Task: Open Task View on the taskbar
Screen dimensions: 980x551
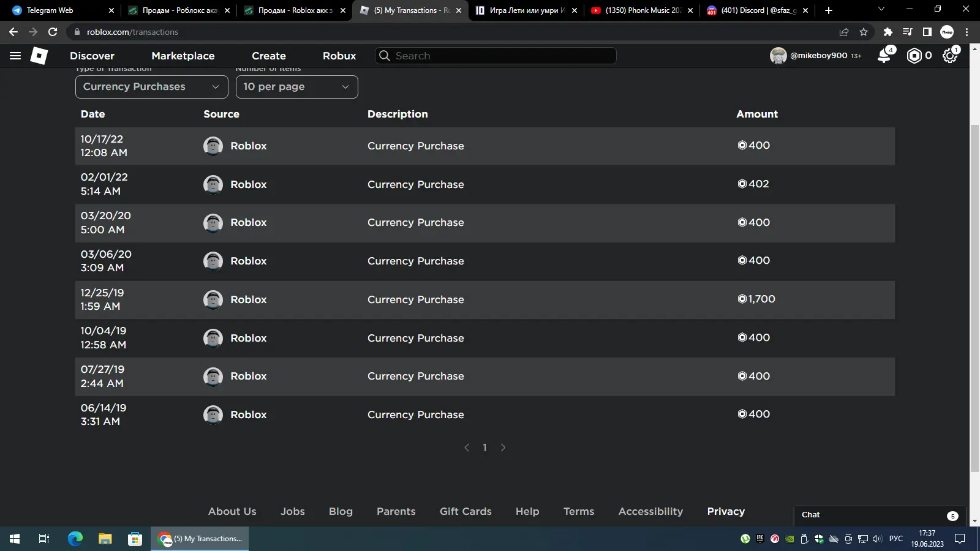Action: point(44,539)
